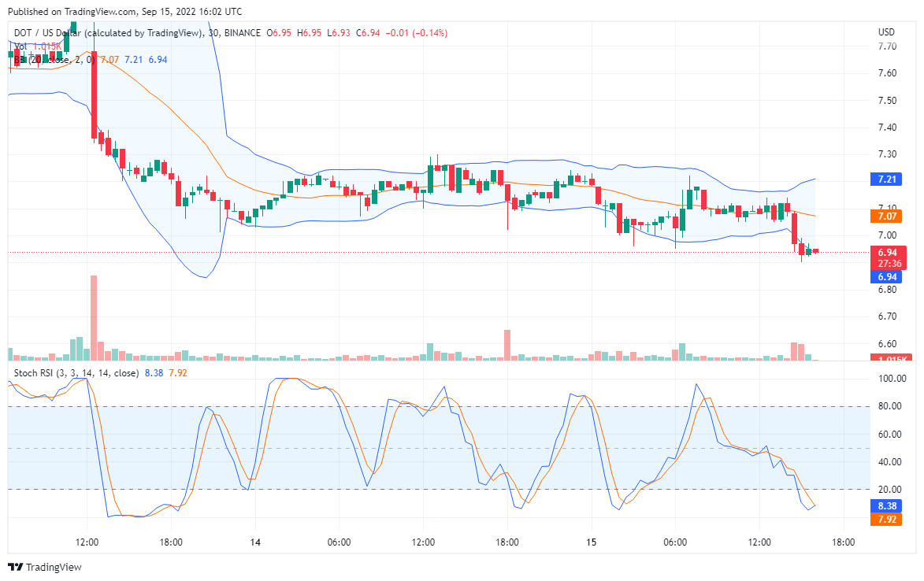Screen dimensions: 924x581
Task: Click the orange Stoch RSI D value 7.92 in legend
Action: click(x=178, y=372)
